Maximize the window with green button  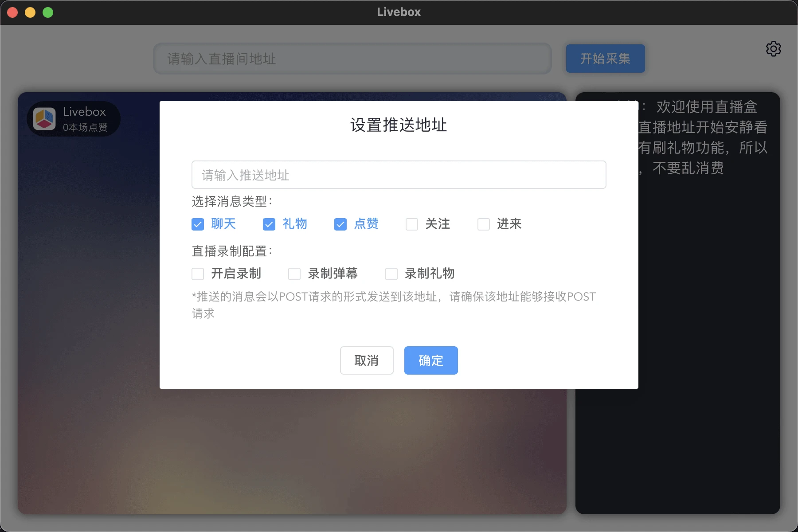click(48, 12)
